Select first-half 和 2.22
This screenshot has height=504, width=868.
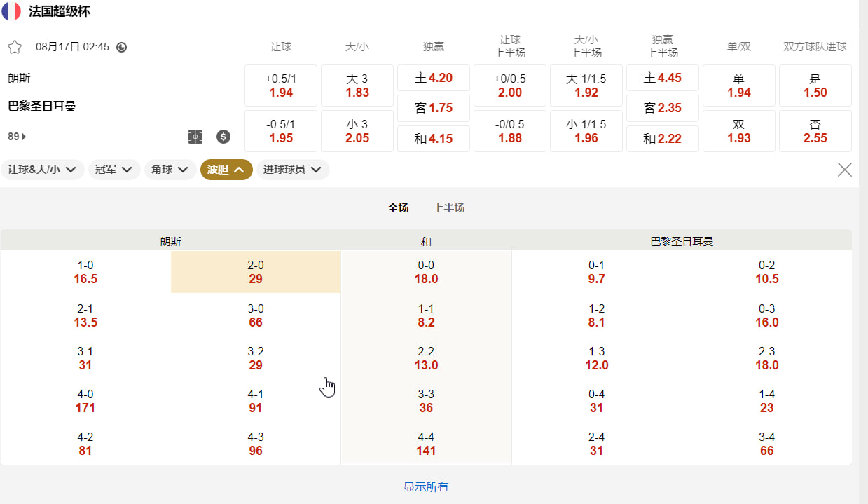click(x=663, y=139)
